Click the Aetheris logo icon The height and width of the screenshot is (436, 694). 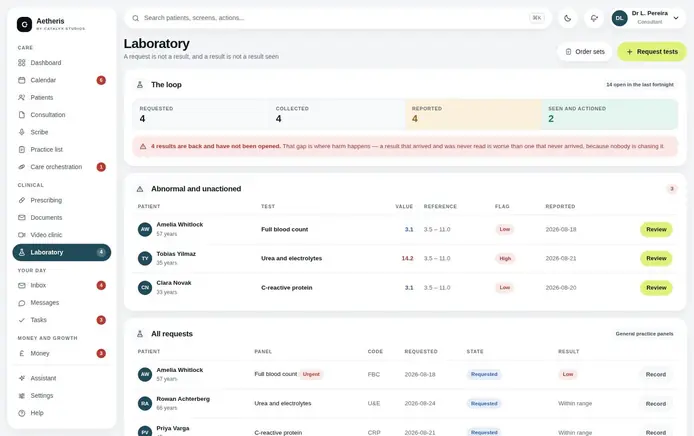point(24,24)
